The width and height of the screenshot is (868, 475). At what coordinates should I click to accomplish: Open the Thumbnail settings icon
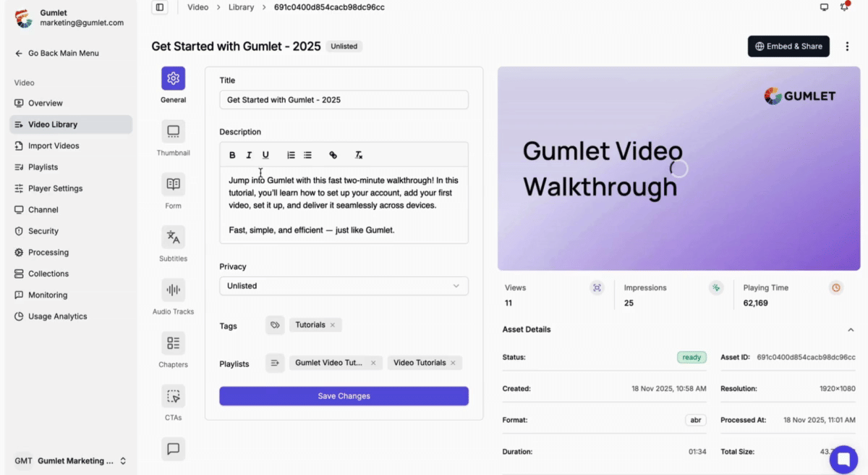173,132
